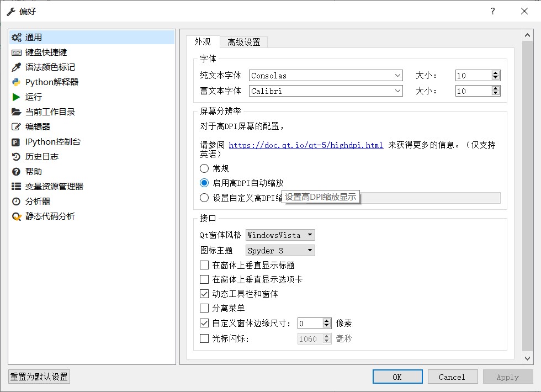This screenshot has height=392, width=541.
Task: Click 重置为默认设置 button
Action: tap(39, 377)
